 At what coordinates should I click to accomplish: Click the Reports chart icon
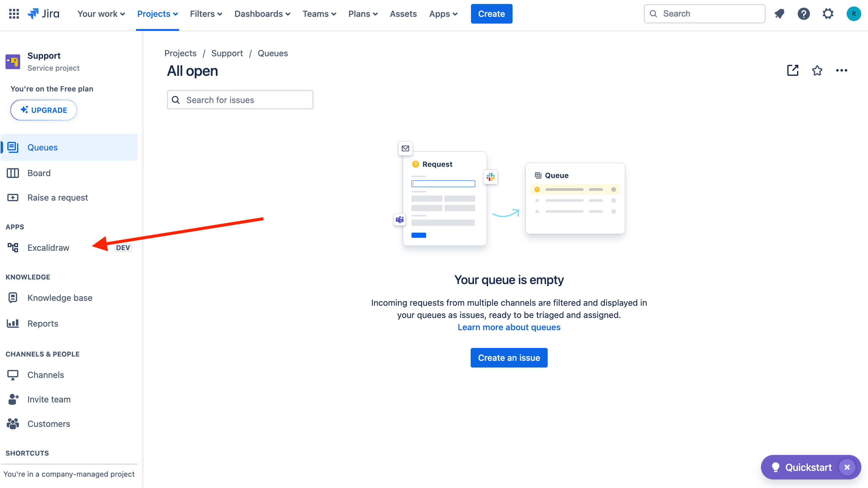coord(13,323)
